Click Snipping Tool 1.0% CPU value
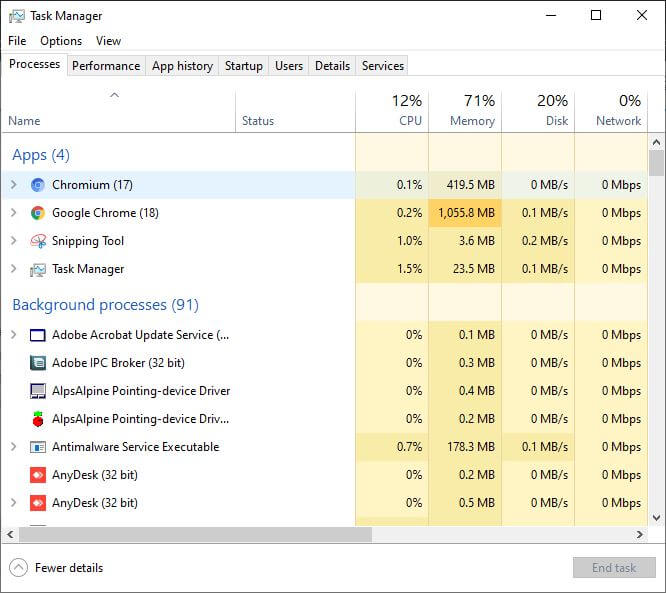 pos(409,241)
